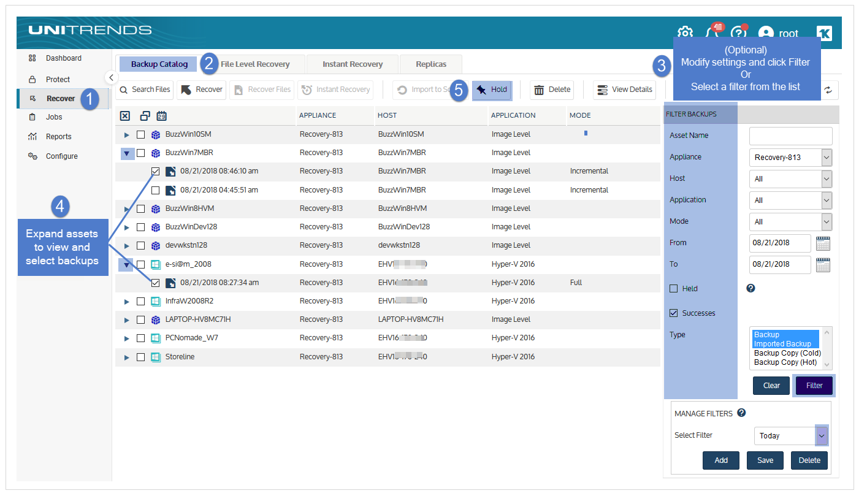Open the Application filter dropdown
Viewport: 867px width, 504px height.
point(791,200)
